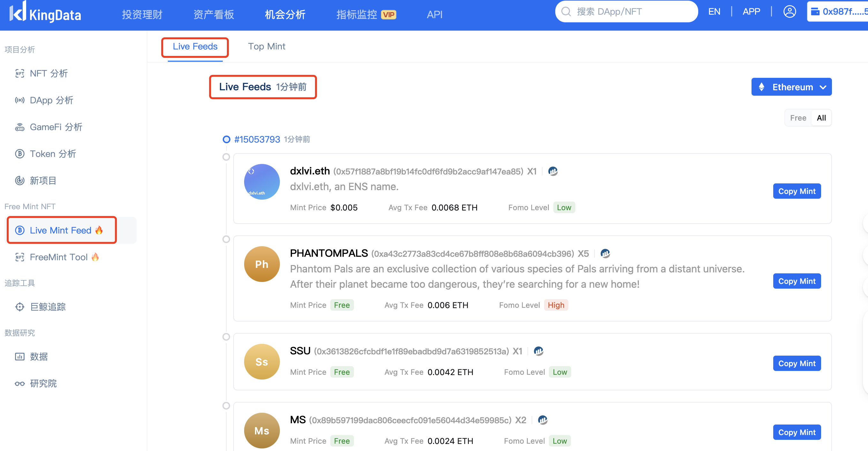
Task: Click the Free mint price badge of SSU
Action: coord(342,372)
